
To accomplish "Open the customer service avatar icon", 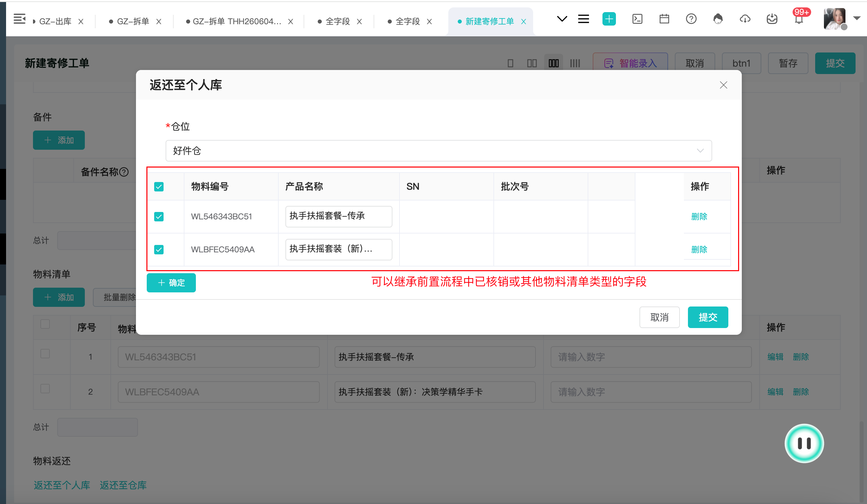I will pyautogui.click(x=718, y=19).
